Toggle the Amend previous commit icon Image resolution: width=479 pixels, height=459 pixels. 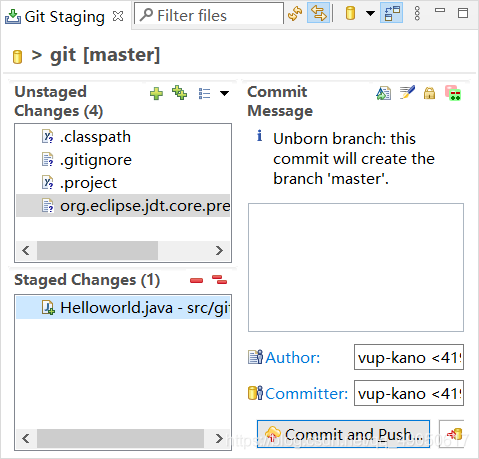[x=384, y=93]
